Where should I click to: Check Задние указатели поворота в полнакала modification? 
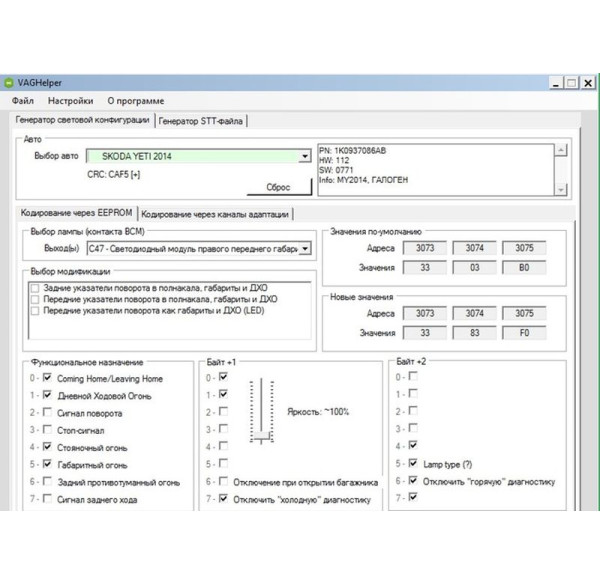tap(36, 287)
